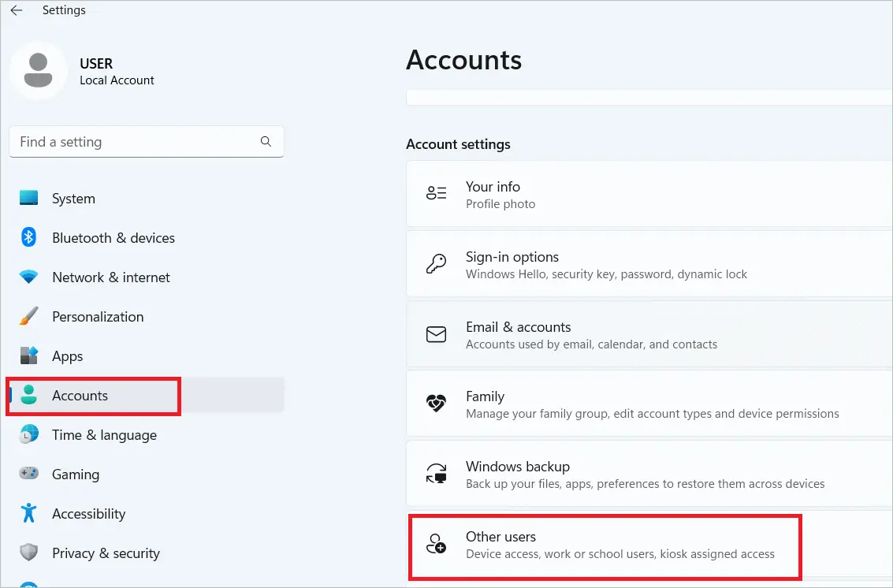Click 'Accounts used by email, calendar, and contacts' text
893x588 pixels.
(x=591, y=344)
